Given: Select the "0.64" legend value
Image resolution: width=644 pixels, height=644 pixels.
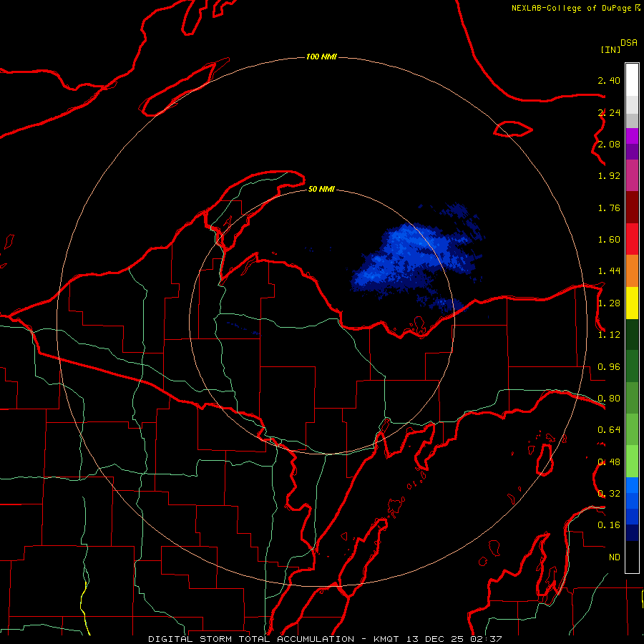Looking at the screenshot, I should [x=609, y=430].
